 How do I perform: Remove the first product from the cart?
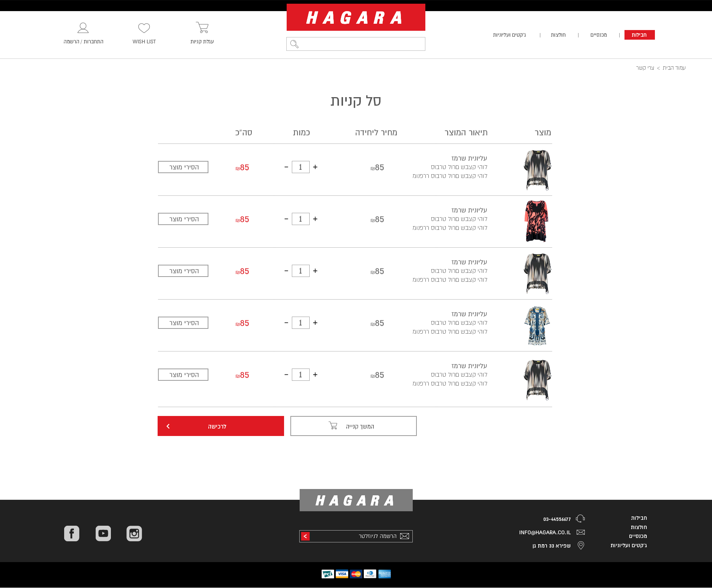tap(183, 167)
